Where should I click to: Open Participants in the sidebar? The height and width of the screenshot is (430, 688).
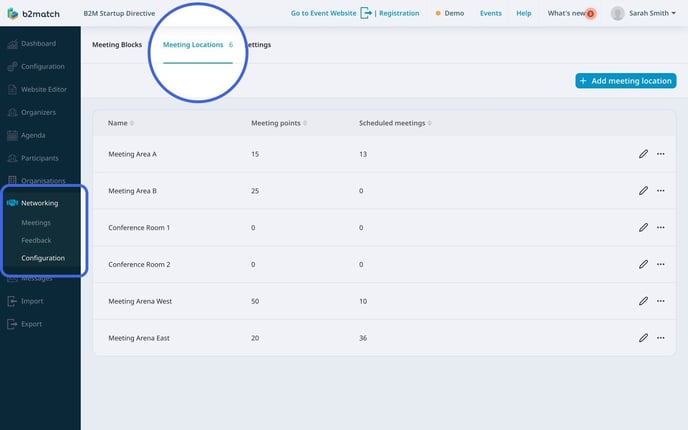coord(39,158)
